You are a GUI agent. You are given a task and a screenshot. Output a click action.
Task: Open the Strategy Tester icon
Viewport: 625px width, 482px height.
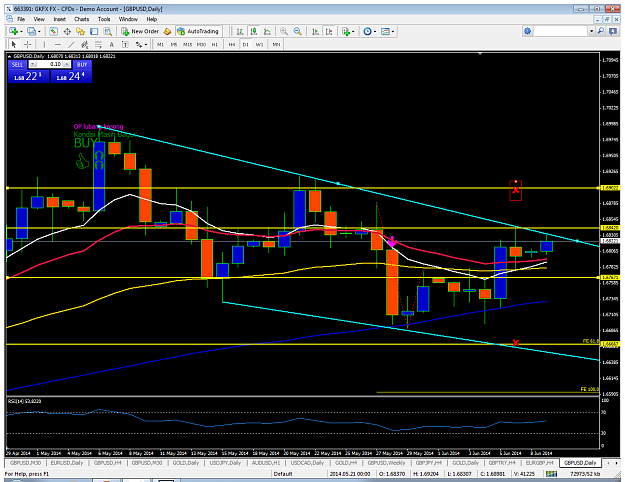[108, 31]
